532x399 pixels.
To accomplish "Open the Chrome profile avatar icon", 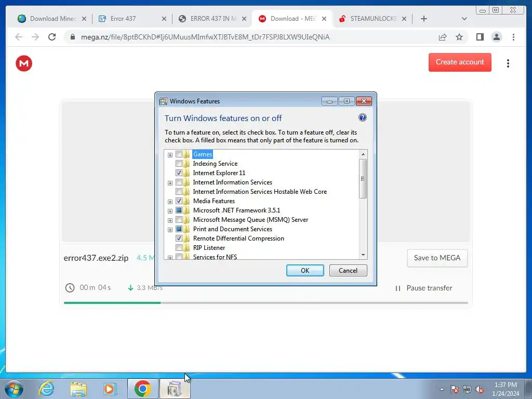I will [496, 37].
